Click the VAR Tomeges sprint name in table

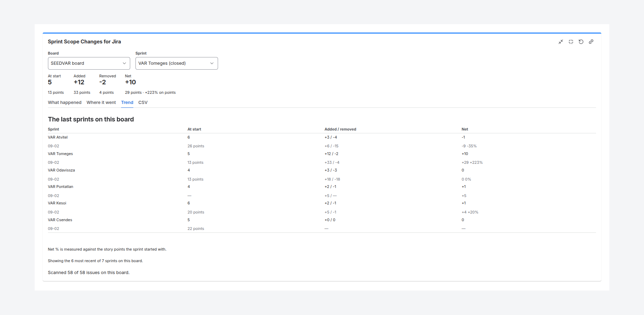60,154
